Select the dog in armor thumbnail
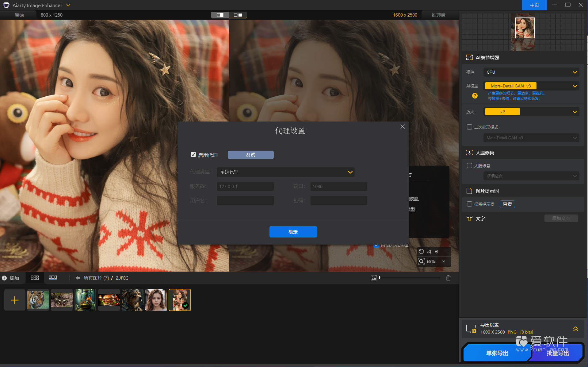 point(132,300)
